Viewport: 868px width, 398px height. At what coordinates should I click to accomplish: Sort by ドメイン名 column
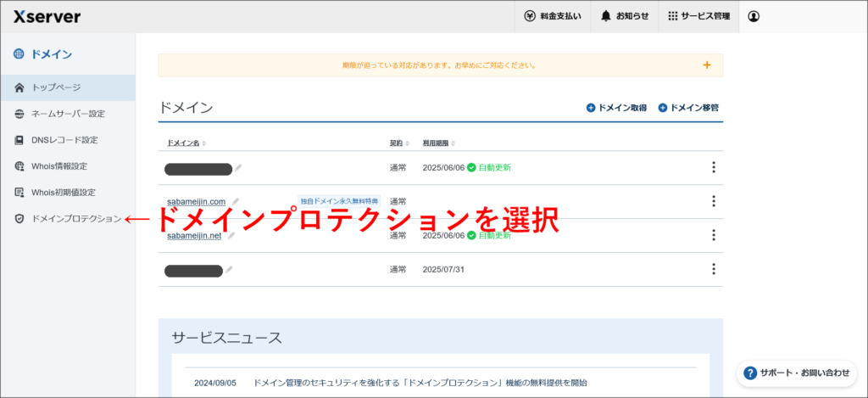186,143
